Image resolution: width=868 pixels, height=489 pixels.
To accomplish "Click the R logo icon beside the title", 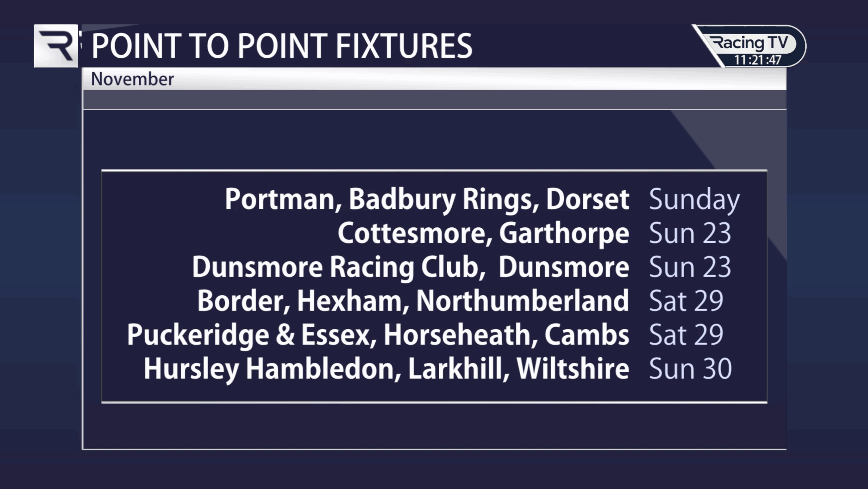I will click(x=56, y=46).
